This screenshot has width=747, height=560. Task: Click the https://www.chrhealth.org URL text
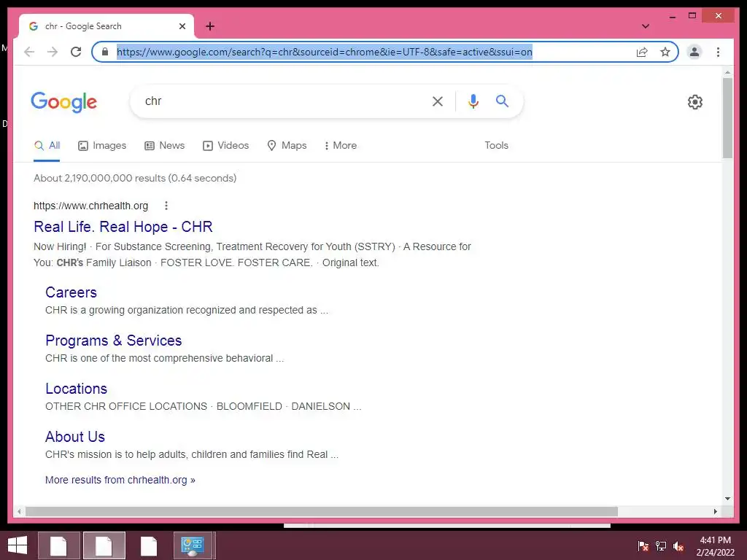click(x=91, y=206)
